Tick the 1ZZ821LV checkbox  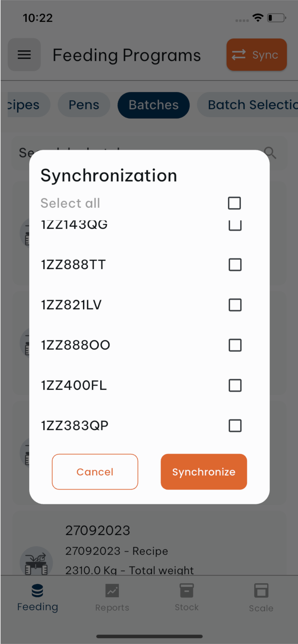pos(235,305)
